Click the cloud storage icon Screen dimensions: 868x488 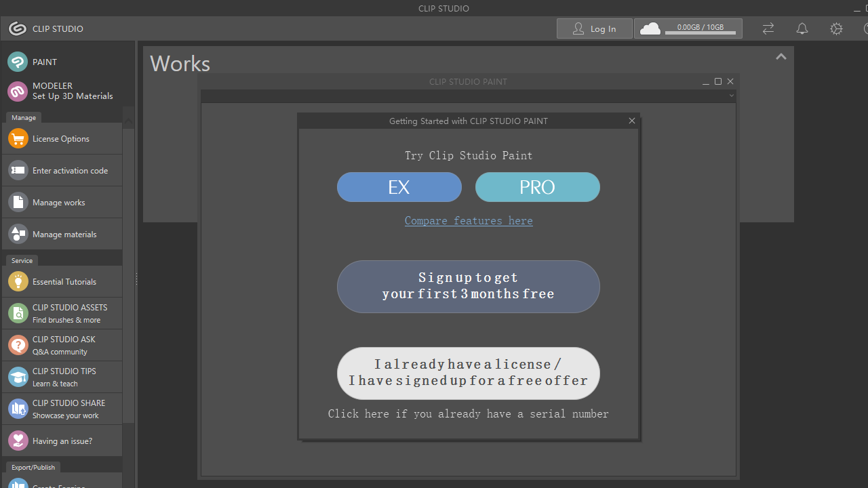coord(650,28)
